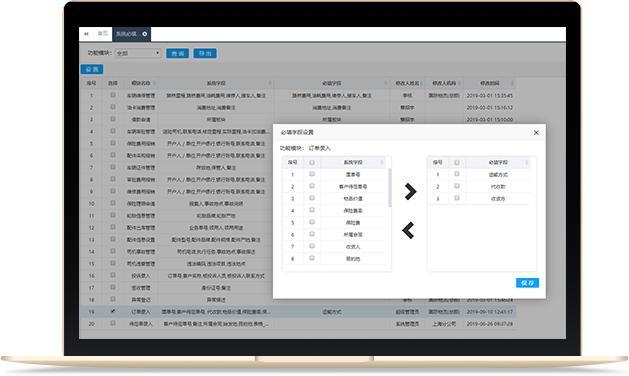This screenshot has width=629, height=376.
Task: Click the 代收款 cell in the right list
Action: click(498, 187)
